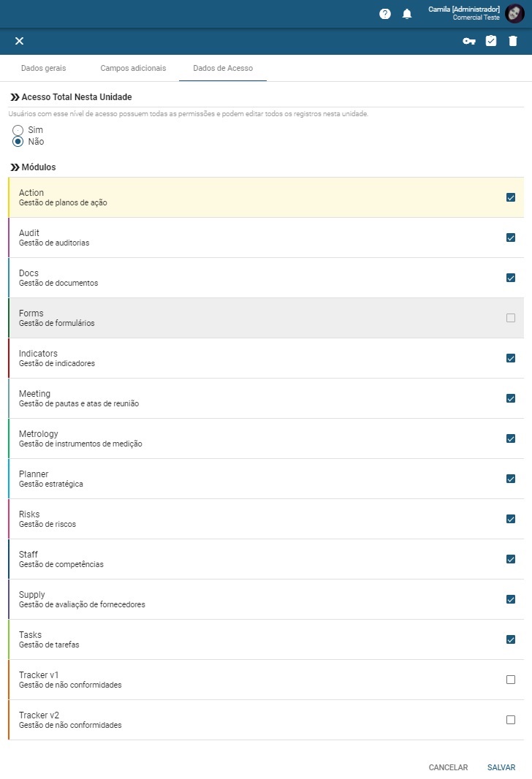Open notifications bell icon
Screen dimensions: 532x779
tap(407, 14)
